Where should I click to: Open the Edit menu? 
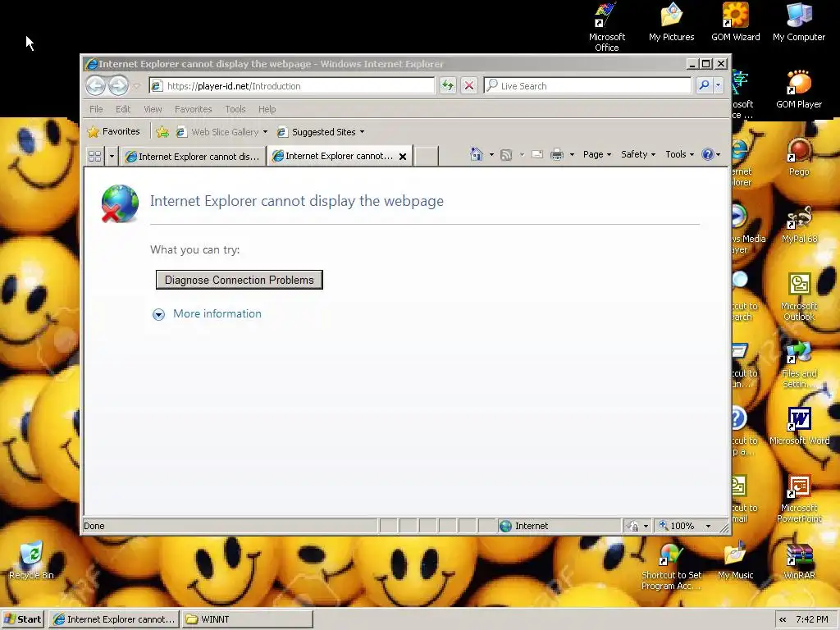123,109
